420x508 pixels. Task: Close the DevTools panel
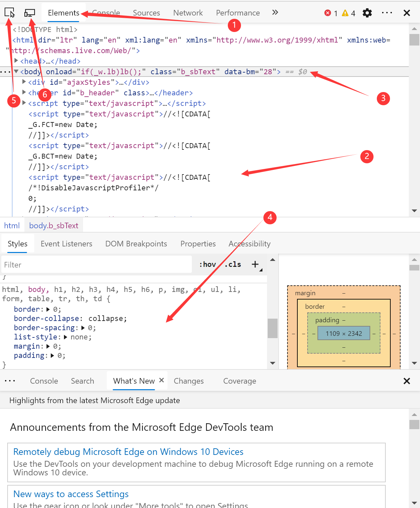[407, 13]
